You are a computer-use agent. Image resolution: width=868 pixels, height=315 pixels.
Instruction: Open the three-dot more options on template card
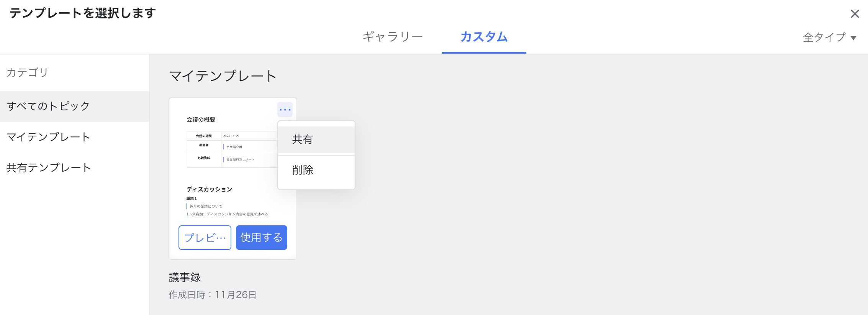pyautogui.click(x=285, y=110)
